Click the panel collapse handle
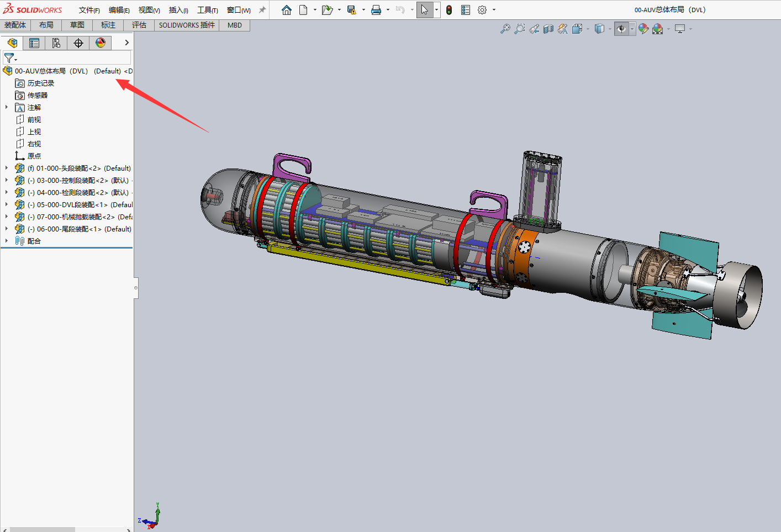This screenshot has height=532, width=781. (136, 288)
